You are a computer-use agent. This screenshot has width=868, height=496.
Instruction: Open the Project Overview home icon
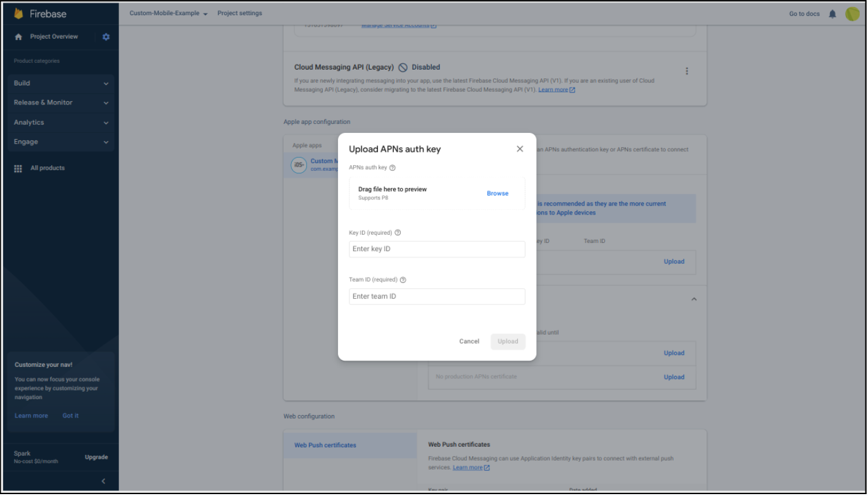click(x=18, y=37)
